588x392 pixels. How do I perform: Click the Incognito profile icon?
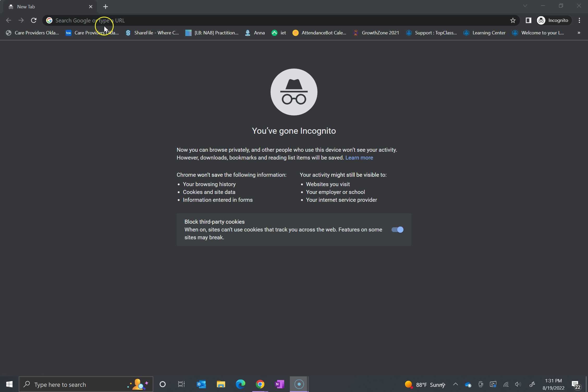(541, 20)
